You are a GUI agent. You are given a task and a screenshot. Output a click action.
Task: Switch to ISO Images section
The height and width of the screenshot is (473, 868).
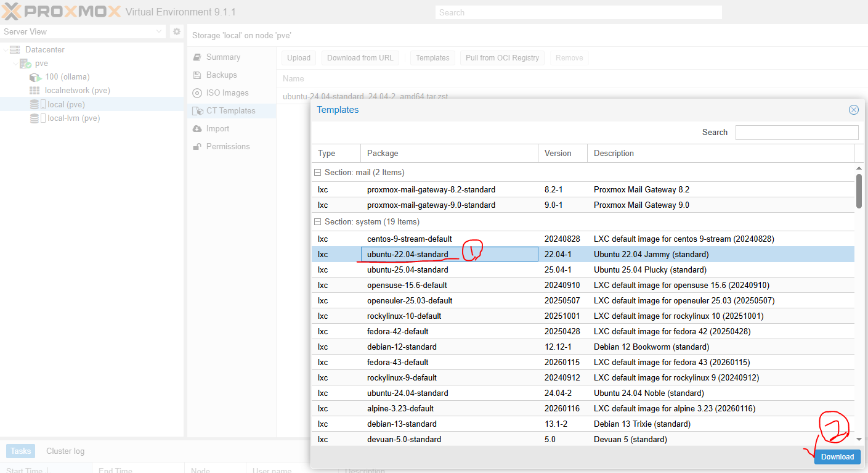click(232, 93)
